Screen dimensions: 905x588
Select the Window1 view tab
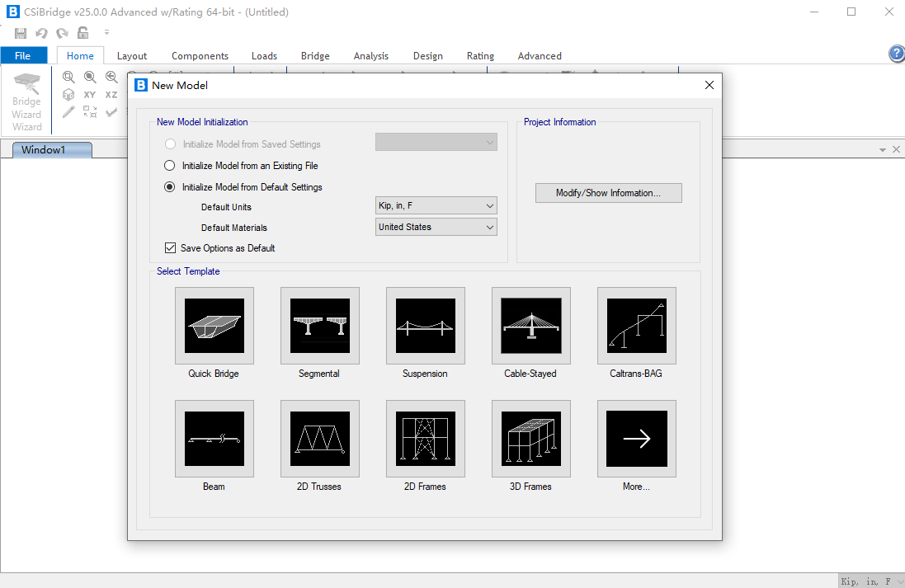52,150
